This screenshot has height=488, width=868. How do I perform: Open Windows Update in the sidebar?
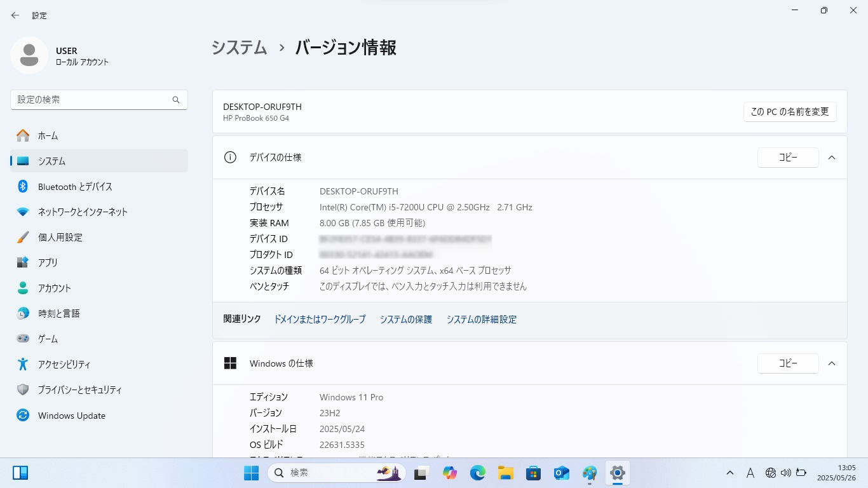tap(99, 416)
